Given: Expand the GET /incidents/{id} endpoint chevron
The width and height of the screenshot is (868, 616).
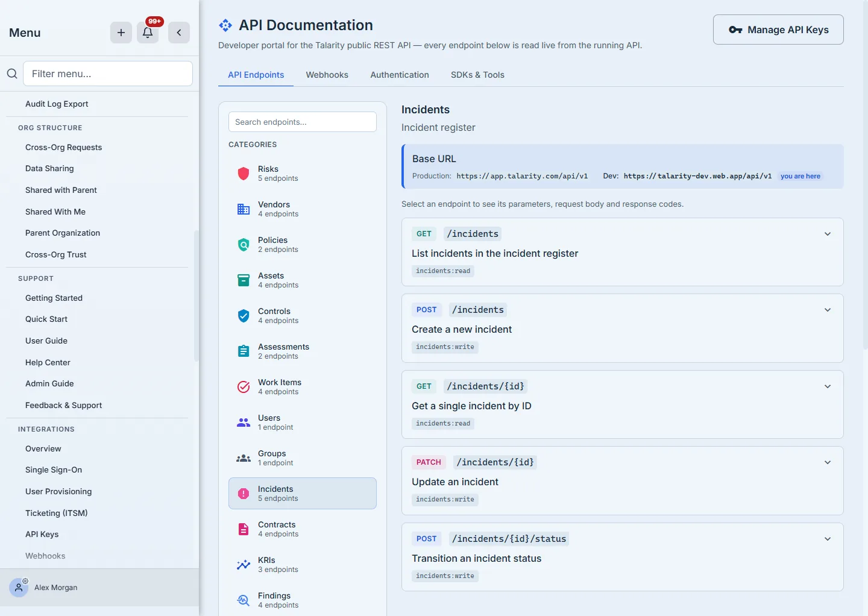Looking at the screenshot, I should 828,386.
